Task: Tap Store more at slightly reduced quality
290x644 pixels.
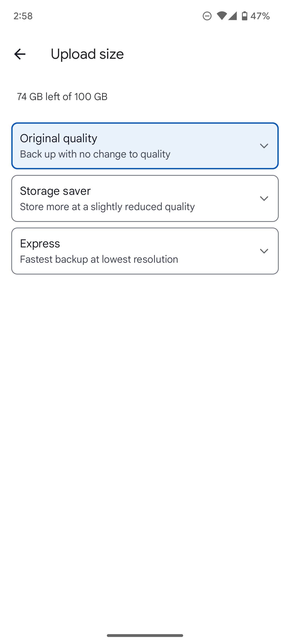Action: pos(107,206)
